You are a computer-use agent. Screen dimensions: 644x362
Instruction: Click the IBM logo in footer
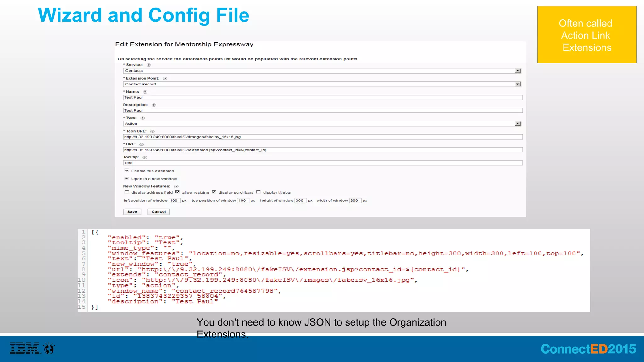click(25, 348)
